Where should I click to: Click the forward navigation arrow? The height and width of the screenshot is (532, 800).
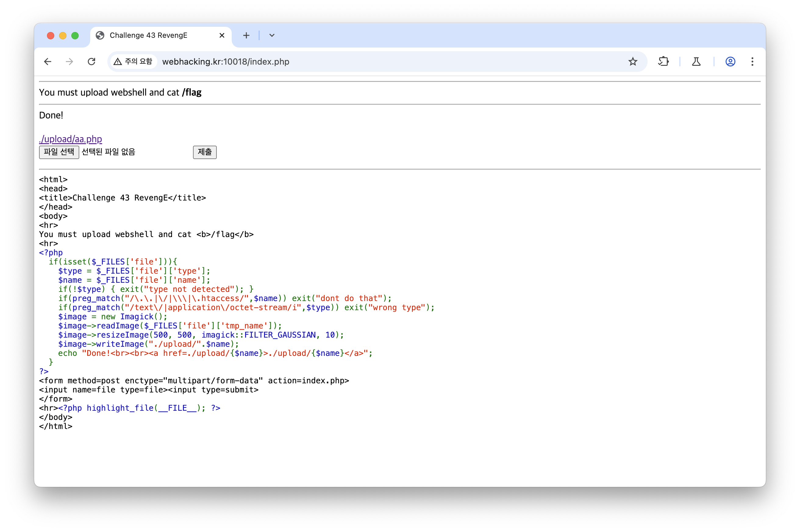70,62
